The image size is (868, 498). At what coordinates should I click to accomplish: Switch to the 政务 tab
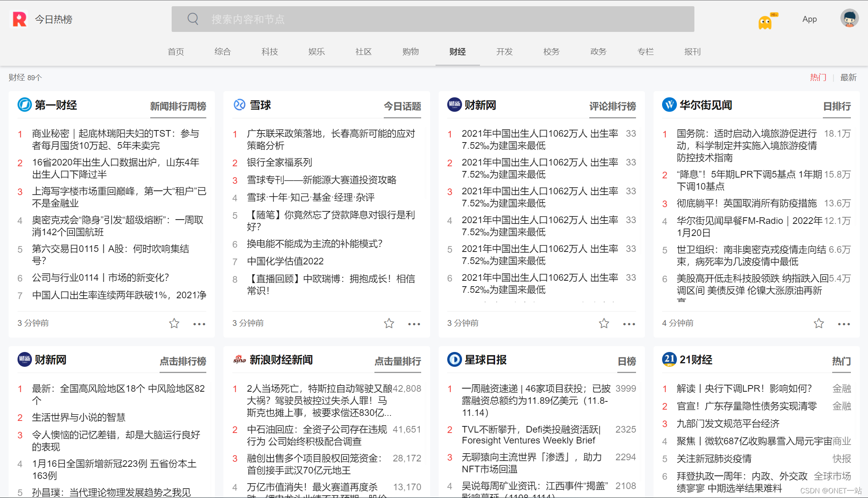(598, 52)
